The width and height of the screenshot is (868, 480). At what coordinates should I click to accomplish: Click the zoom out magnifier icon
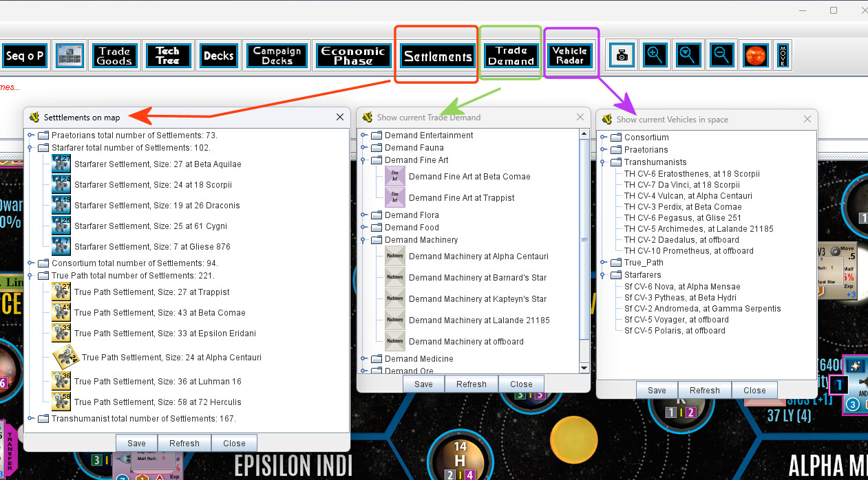coord(721,56)
